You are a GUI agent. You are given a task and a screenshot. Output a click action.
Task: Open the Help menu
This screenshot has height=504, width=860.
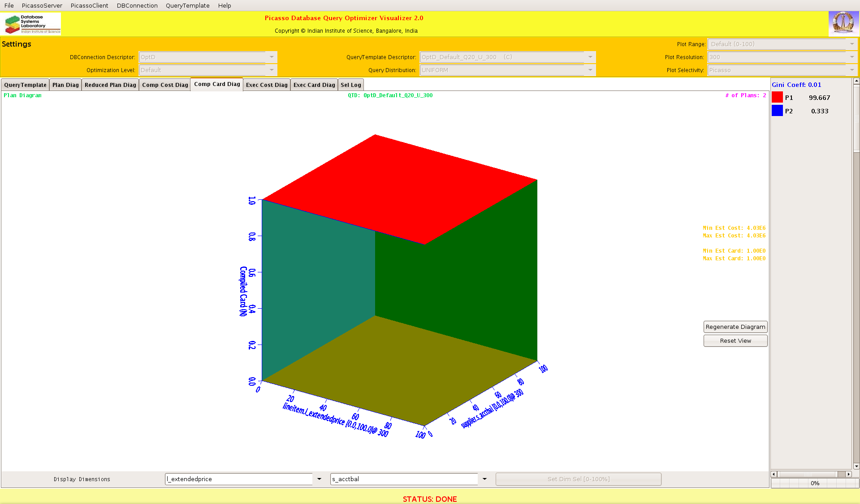[x=225, y=6]
